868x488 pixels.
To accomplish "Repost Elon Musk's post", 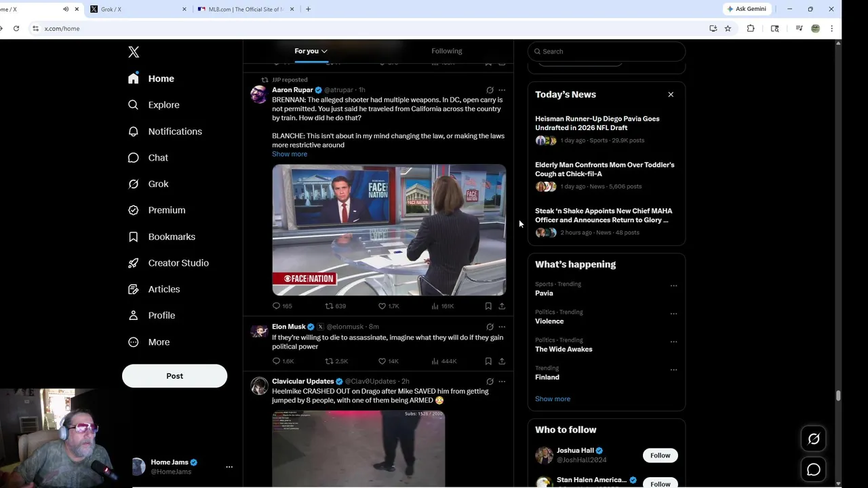I will [x=336, y=361].
